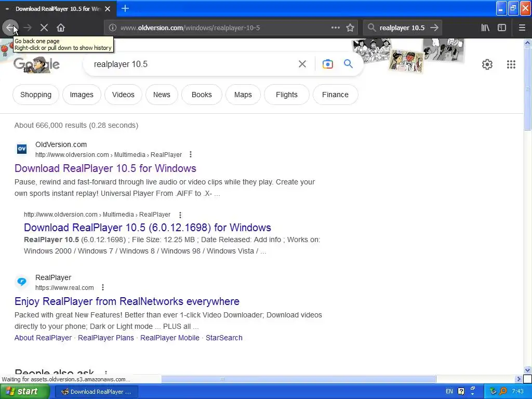532x399 pixels.
Task: Bookmark this page with the star icon
Action: (350, 28)
